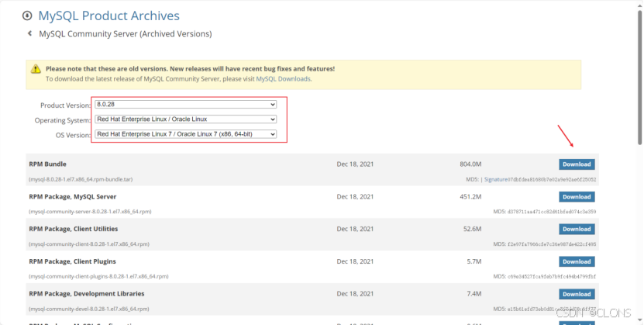
Task: Click the MySQL Product Archives heading
Action: coord(108,16)
